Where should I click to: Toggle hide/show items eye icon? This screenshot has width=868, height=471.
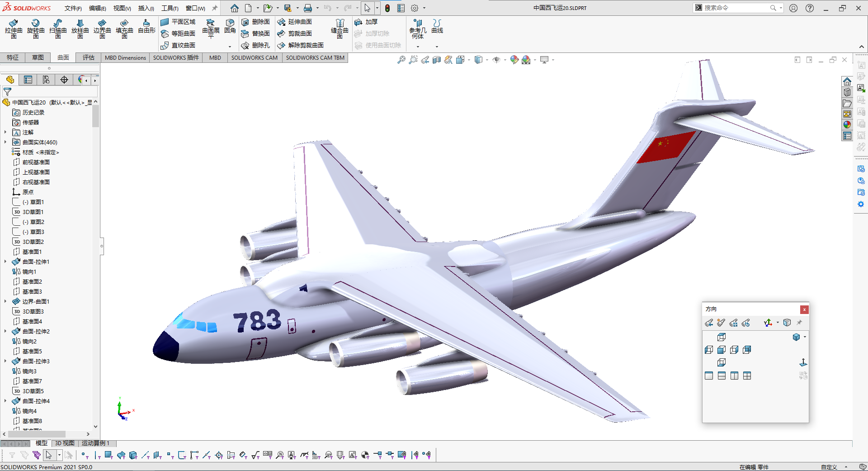[496, 60]
